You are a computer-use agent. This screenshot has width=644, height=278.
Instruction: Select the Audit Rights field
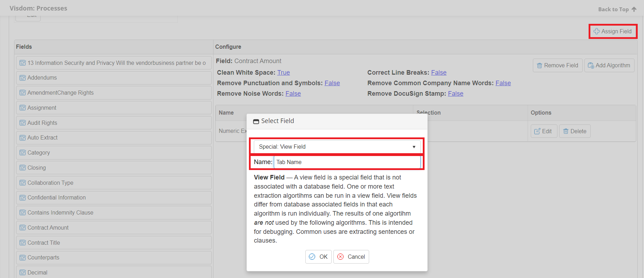pyautogui.click(x=114, y=123)
